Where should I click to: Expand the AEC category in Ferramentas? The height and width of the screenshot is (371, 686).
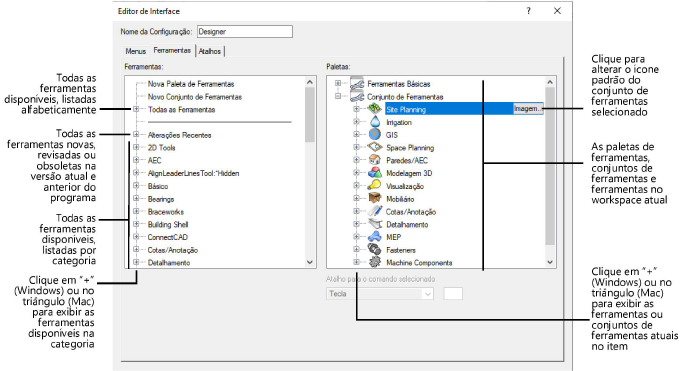pyautogui.click(x=136, y=160)
